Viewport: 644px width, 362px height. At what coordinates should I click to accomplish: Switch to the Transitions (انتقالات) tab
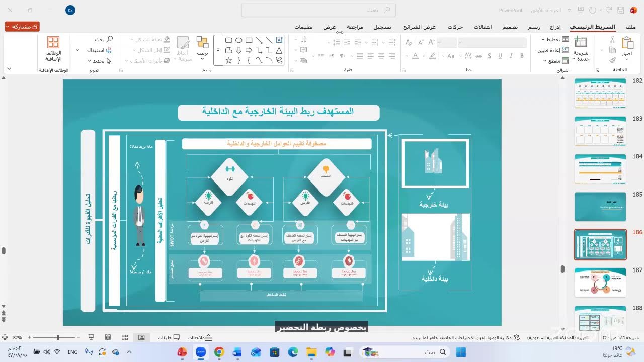pos(483,27)
